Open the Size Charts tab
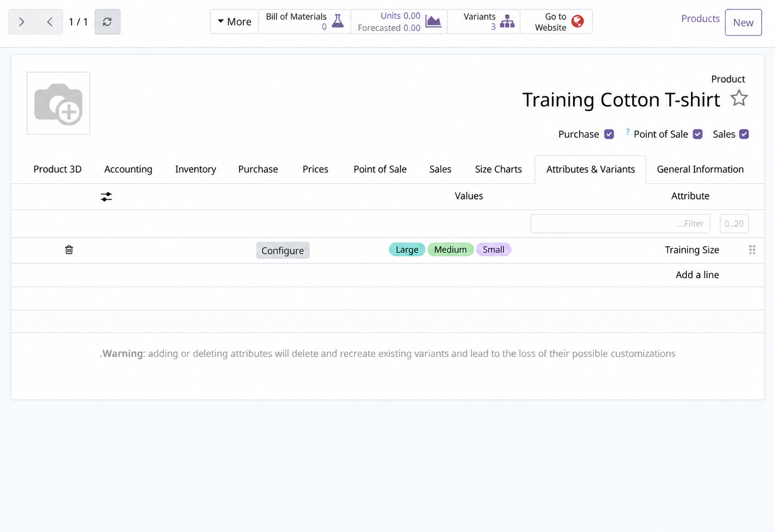The image size is (775, 532). (x=498, y=169)
